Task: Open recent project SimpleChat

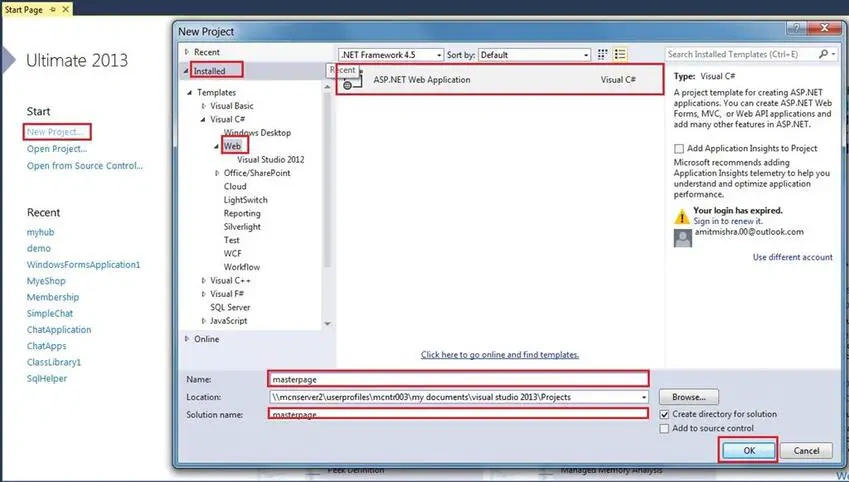Action: coord(50,314)
